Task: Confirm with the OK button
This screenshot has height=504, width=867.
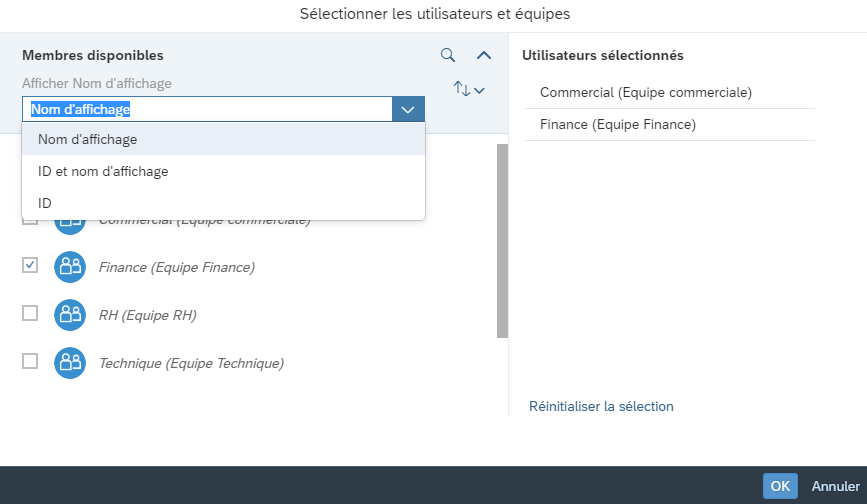Action: (x=780, y=486)
